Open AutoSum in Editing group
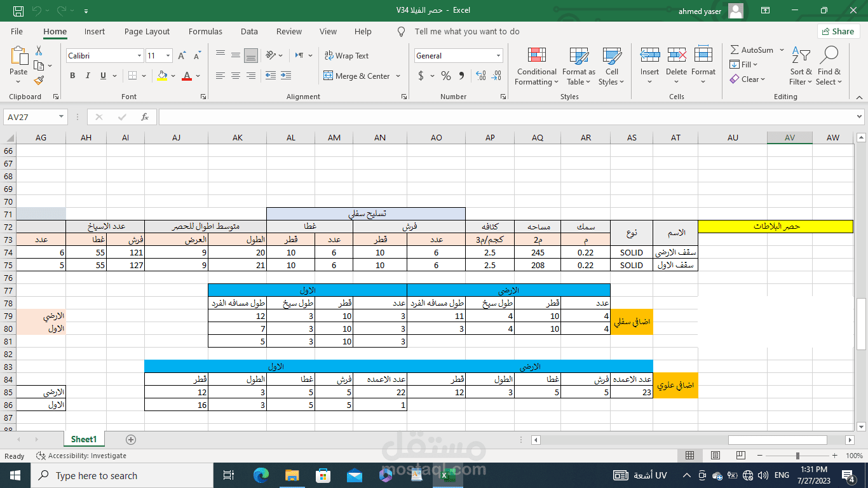This screenshot has height=488, width=868. (752, 50)
